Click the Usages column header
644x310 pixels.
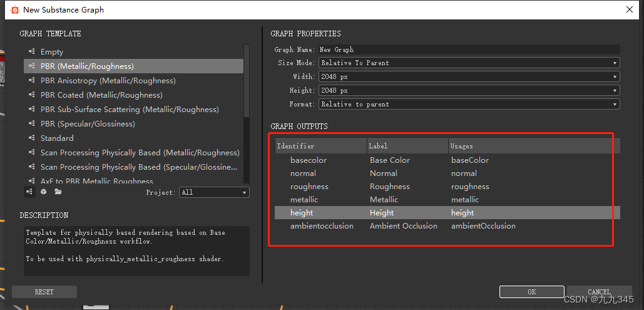coord(534,146)
